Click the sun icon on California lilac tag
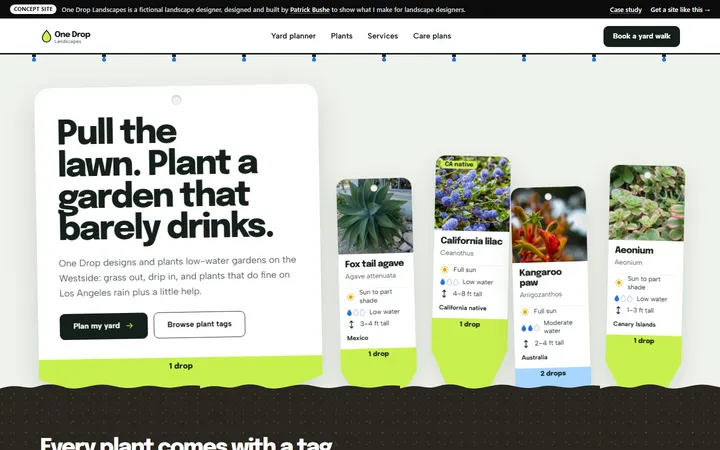 (444, 270)
